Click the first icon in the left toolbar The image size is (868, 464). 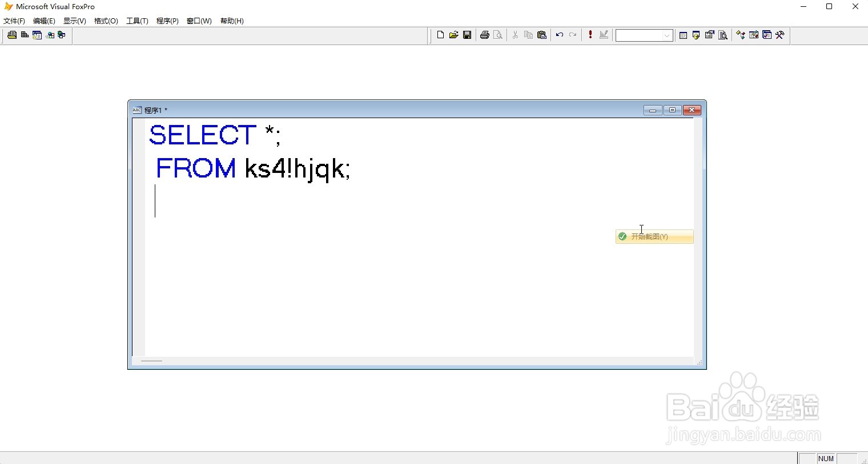pyautogui.click(x=11, y=35)
